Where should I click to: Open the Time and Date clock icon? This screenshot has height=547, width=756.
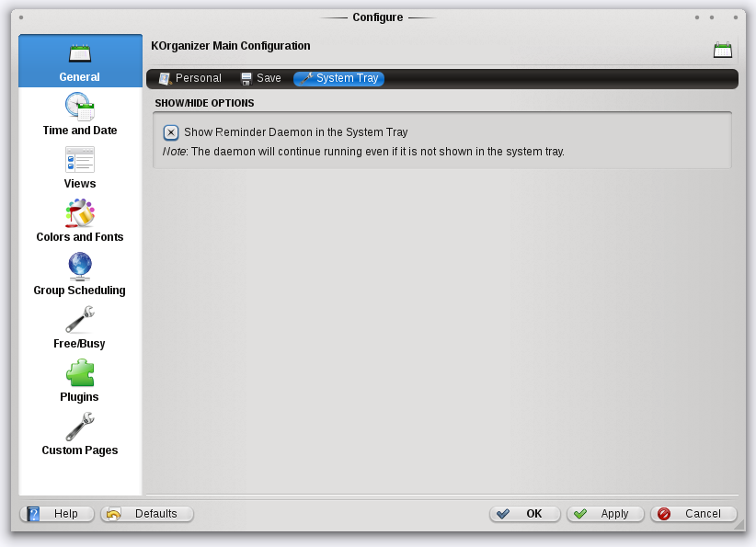(80, 107)
